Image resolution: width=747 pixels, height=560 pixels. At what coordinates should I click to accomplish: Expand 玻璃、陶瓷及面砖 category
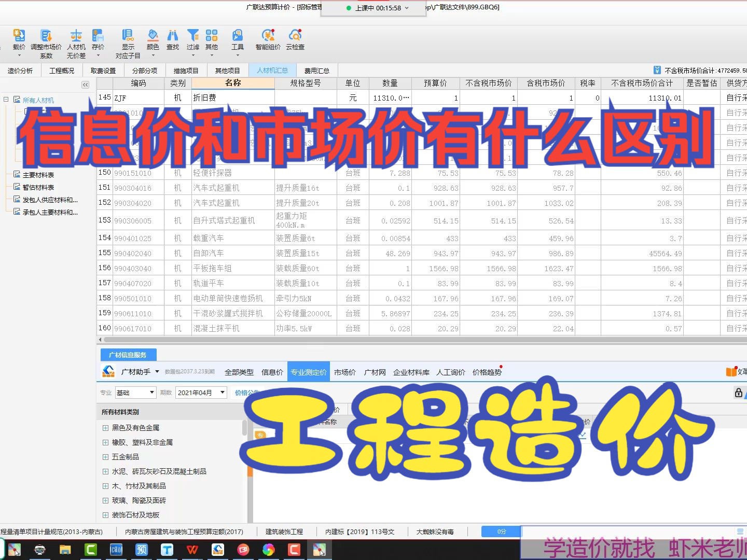(105, 500)
